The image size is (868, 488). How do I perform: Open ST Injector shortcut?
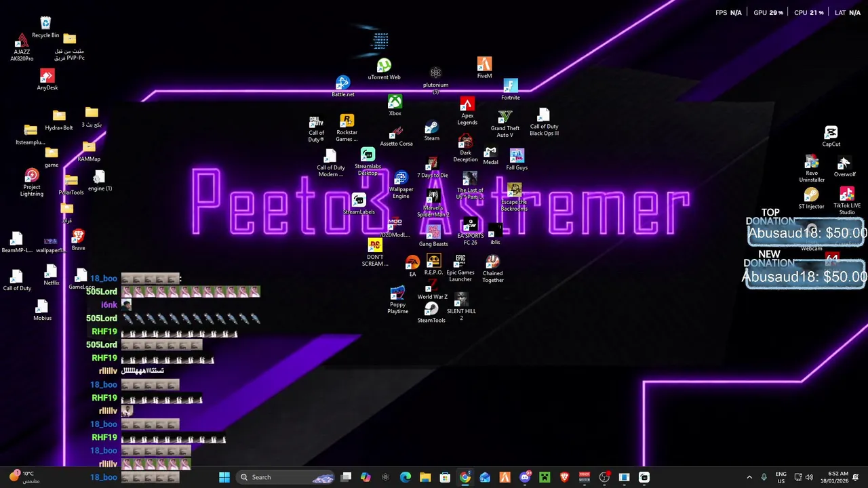click(x=811, y=199)
